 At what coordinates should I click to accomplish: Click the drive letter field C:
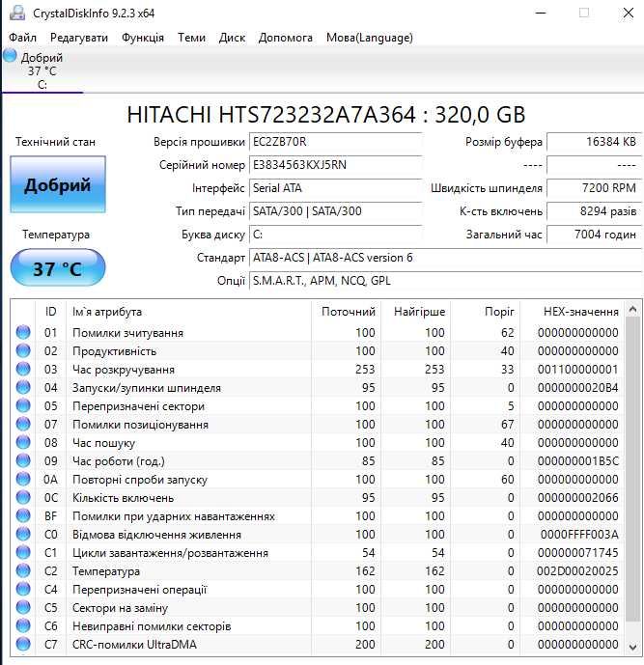click(336, 235)
